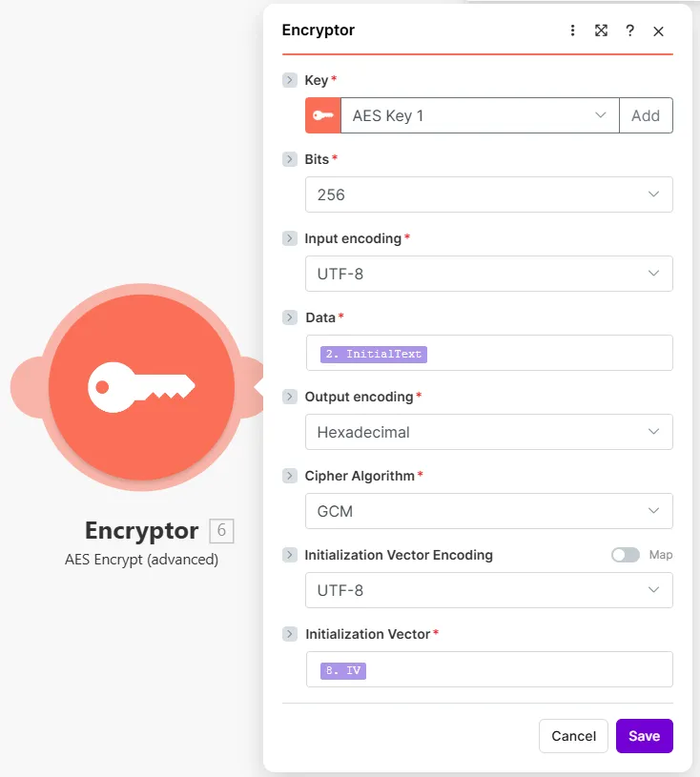The image size is (700, 777).
Task: Open the Output encoding Hexadecimal dropdown
Action: 489,432
